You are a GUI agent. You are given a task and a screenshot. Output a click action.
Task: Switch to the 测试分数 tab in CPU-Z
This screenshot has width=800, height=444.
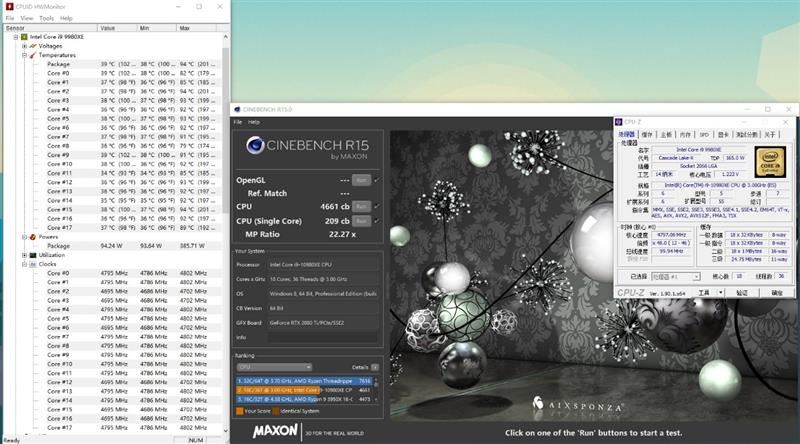click(746, 134)
